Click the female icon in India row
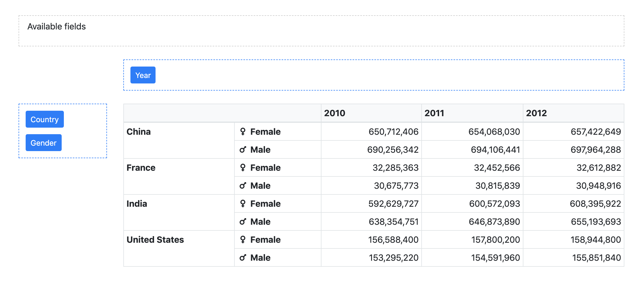Viewport: 644px width, 282px height. pos(243,204)
